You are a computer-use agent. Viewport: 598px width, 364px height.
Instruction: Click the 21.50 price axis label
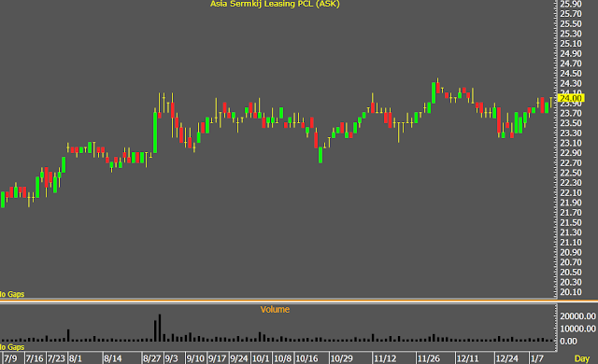(571, 223)
